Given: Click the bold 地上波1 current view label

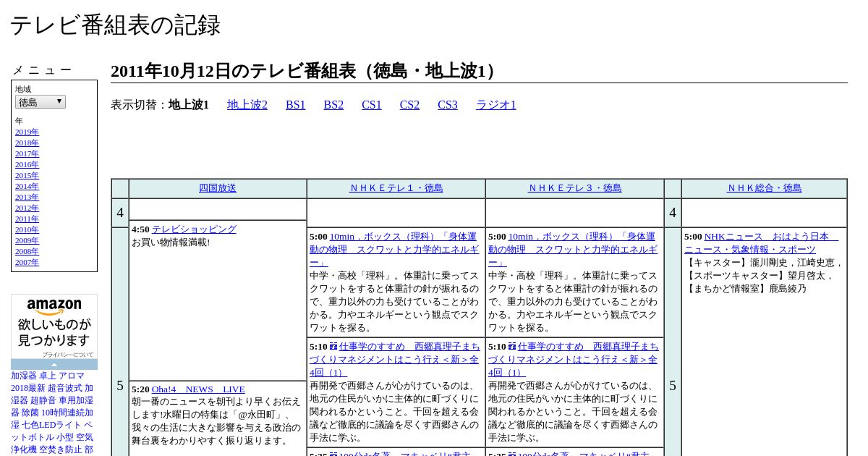Looking at the screenshot, I should (x=189, y=105).
